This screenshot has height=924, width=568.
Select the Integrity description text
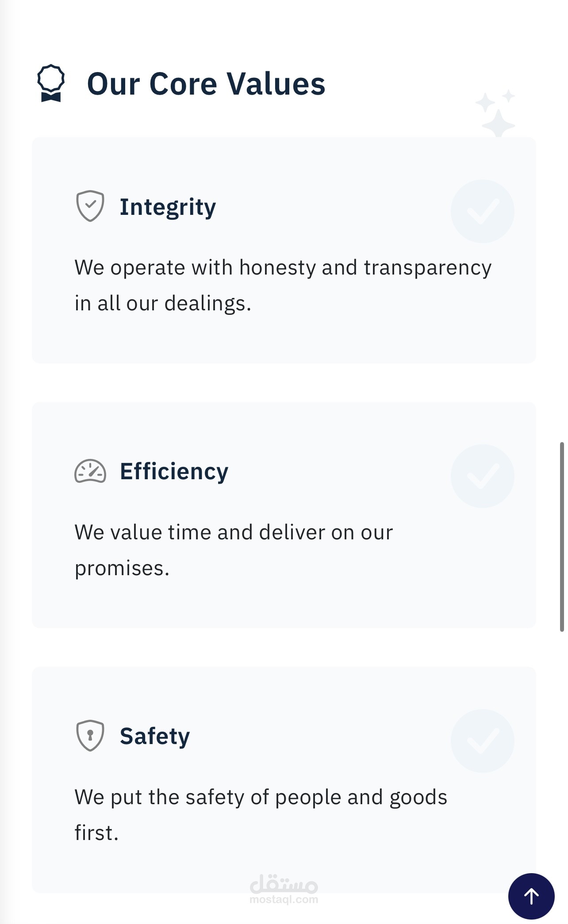click(283, 284)
